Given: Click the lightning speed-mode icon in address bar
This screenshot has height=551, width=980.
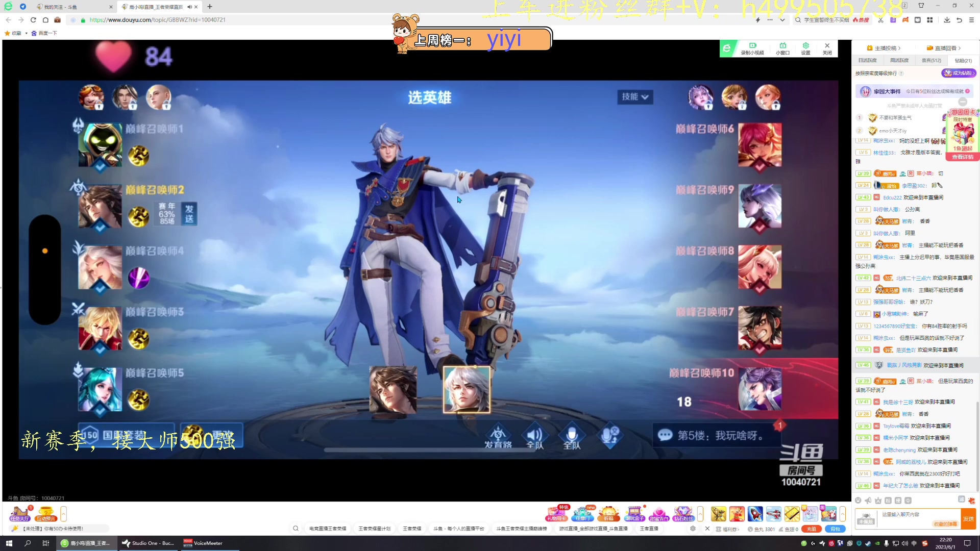Looking at the screenshot, I should [x=758, y=20].
